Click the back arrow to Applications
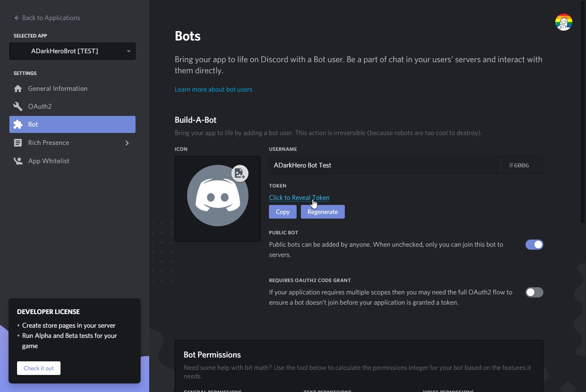This screenshot has height=392, width=586. (x=17, y=18)
